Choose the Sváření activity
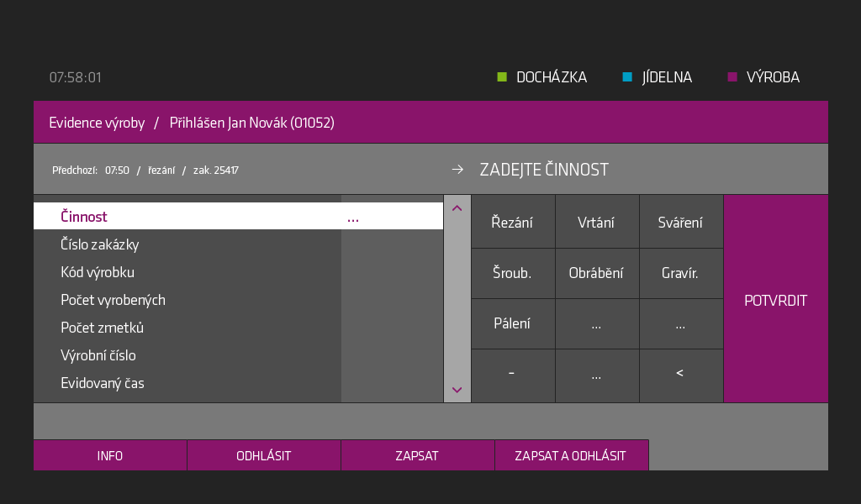 coord(681,222)
